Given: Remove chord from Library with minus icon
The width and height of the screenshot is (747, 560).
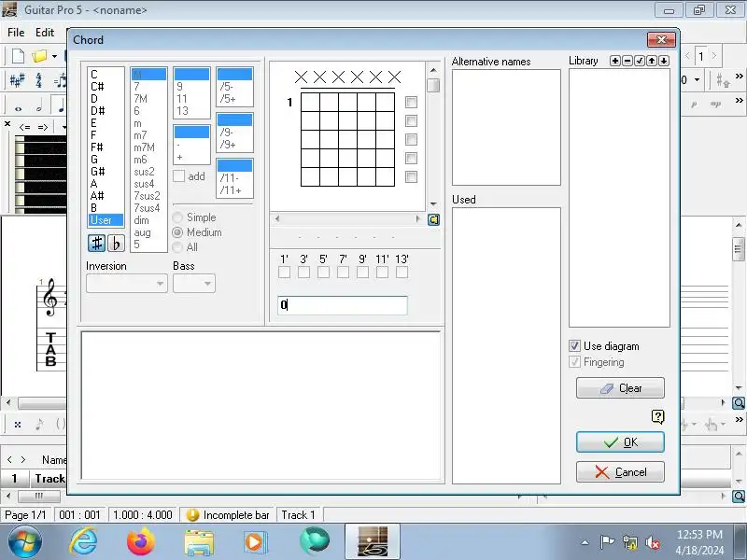Looking at the screenshot, I should 627,61.
